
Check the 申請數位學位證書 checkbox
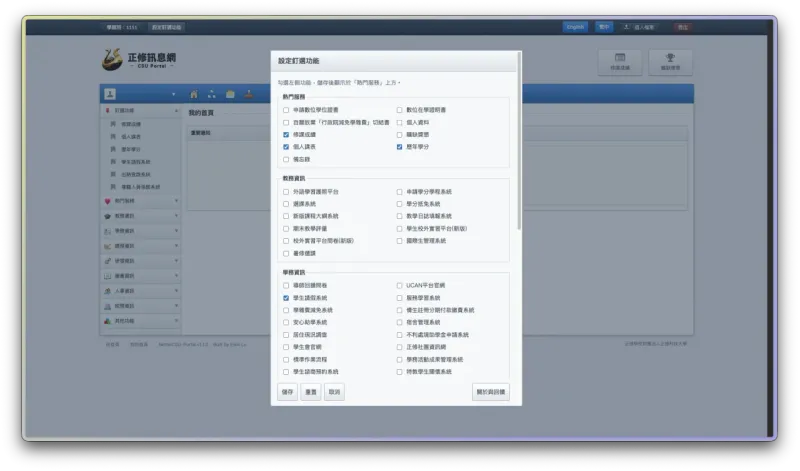tap(286, 110)
